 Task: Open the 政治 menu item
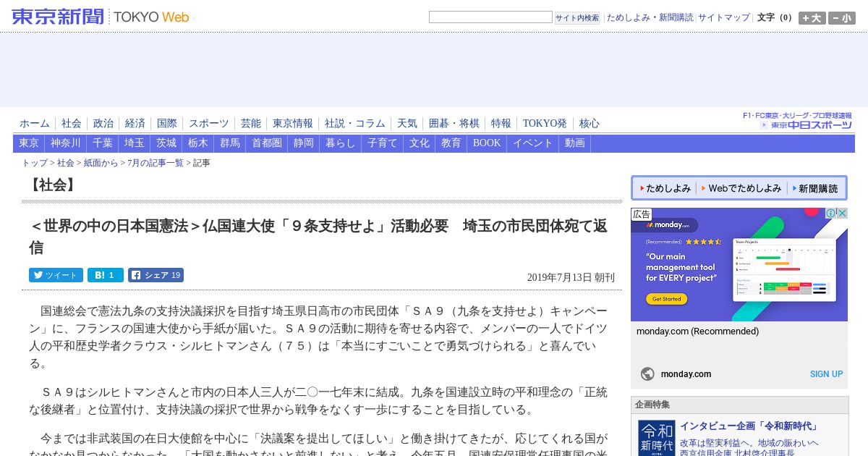(103, 124)
